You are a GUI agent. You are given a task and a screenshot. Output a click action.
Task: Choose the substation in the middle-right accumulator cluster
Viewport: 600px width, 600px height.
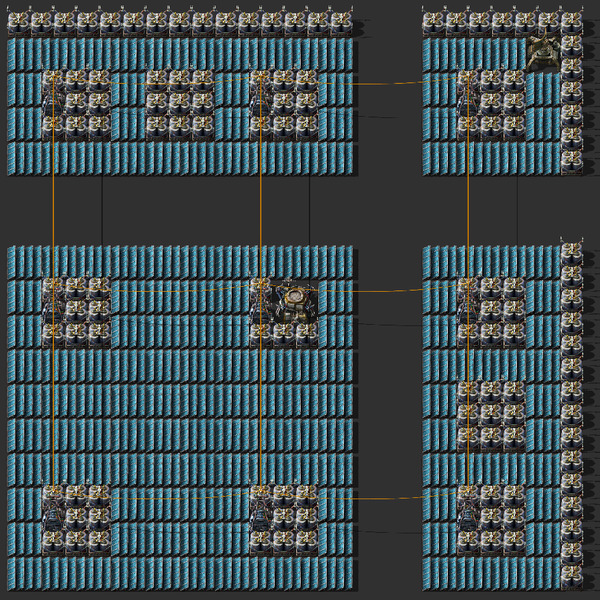click(x=468, y=309)
